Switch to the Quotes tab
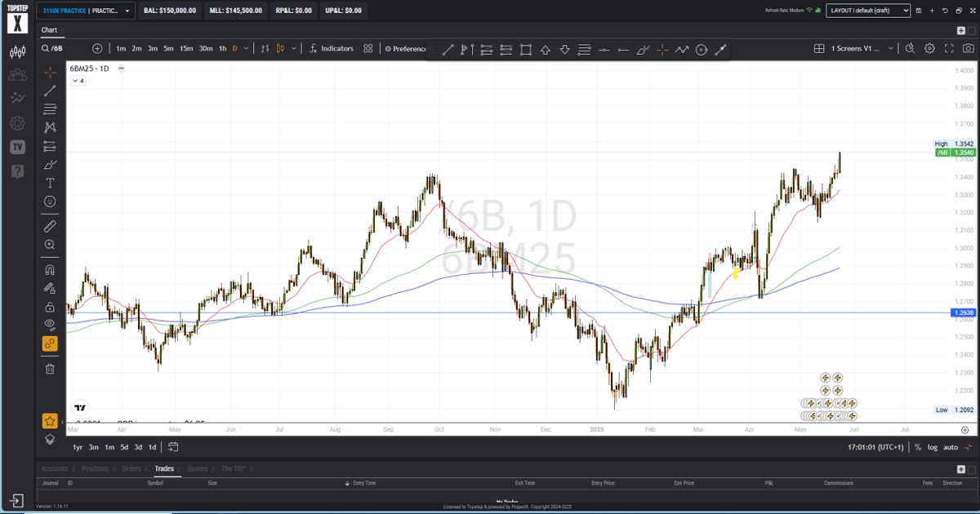Viewport: 980px width, 514px height. point(198,468)
